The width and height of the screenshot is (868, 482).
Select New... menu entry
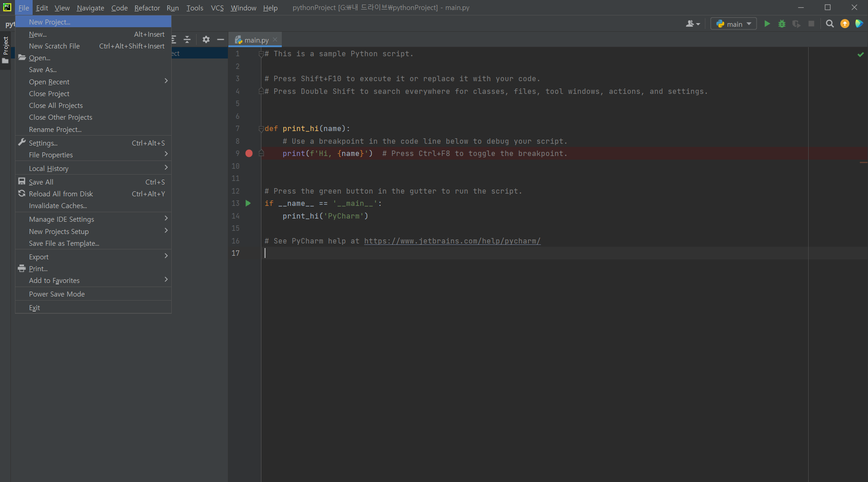93,34
